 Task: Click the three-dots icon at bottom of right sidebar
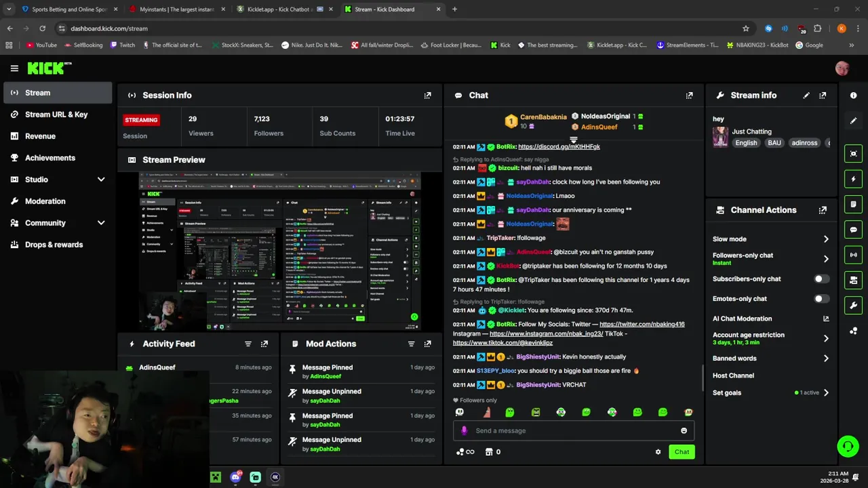(x=854, y=331)
